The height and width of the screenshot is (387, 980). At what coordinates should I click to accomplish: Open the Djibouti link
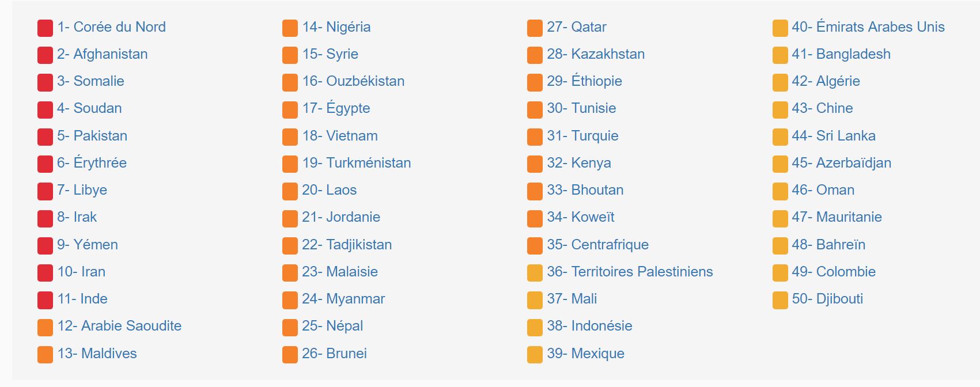pyautogui.click(x=827, y=299)
